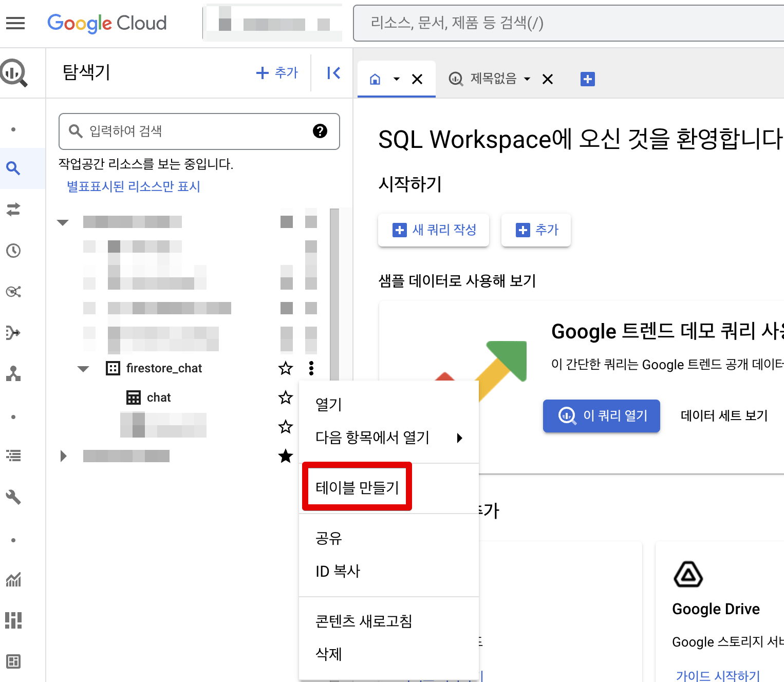
Task: Click the explorer tree vertical scrollbar
Action: [334, 294]
